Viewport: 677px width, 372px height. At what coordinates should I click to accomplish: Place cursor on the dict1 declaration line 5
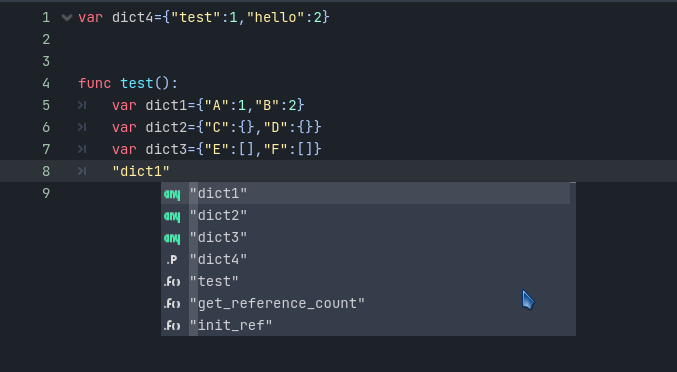208,105
